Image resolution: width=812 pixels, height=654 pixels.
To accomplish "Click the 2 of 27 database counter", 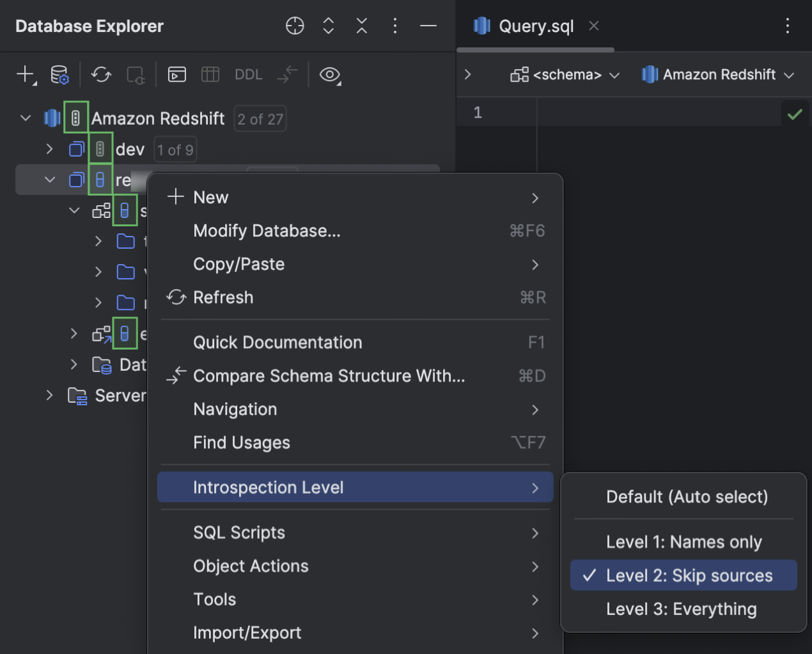I will click(x=260, y=119).
